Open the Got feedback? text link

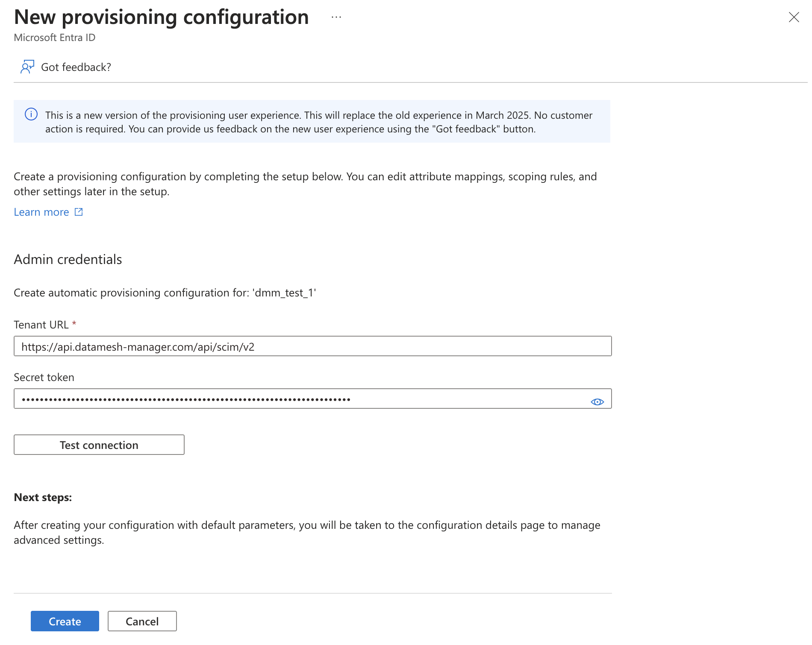click(76, 67)
